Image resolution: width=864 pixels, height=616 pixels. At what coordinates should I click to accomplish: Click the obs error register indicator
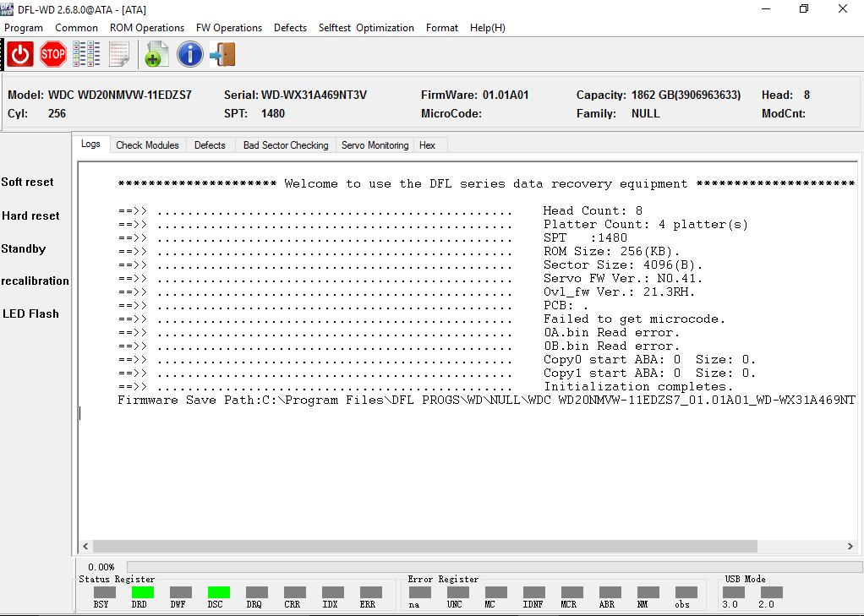tap(686, 592)
